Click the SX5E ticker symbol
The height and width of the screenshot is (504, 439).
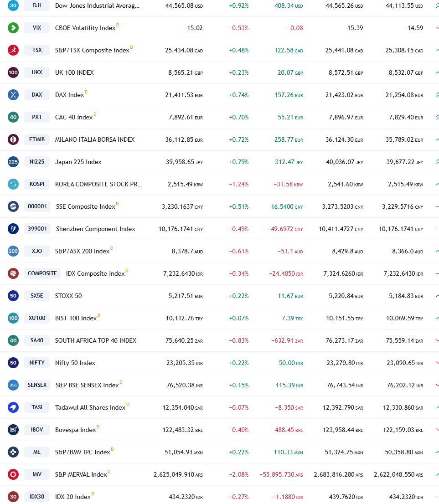[37, 296]
